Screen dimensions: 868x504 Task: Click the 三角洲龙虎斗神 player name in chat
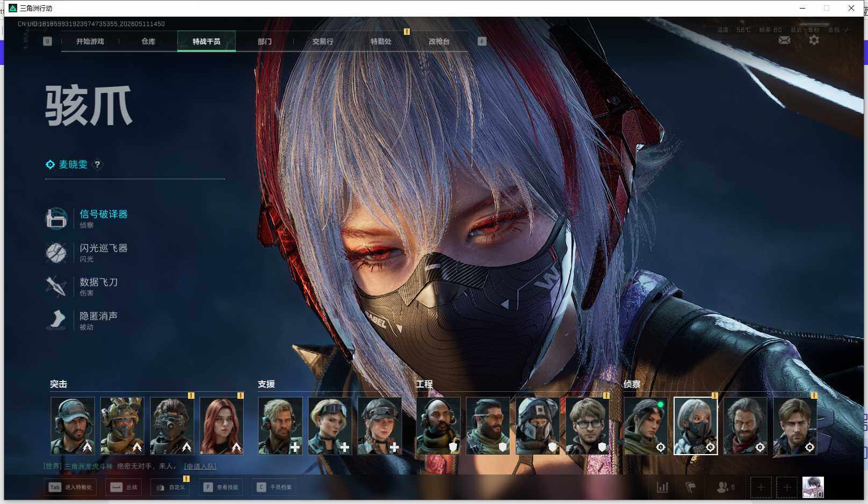[x=89, y=466]
